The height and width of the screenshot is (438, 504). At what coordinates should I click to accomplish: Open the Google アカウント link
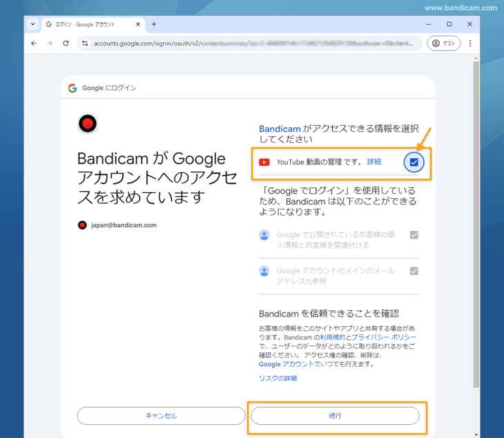tap(287, 364)
